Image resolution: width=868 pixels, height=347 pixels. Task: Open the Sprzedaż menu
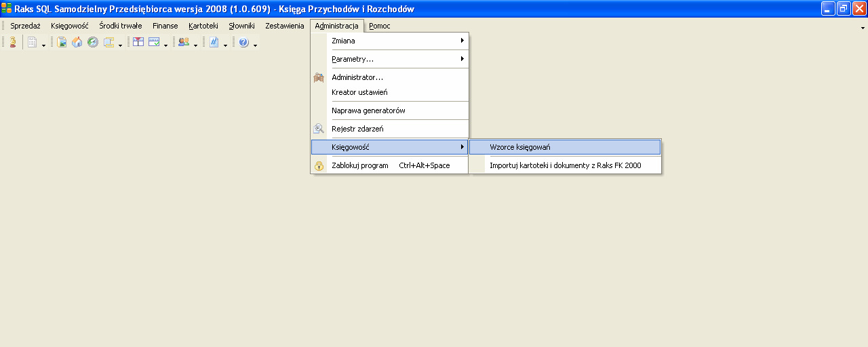(25, 26)
